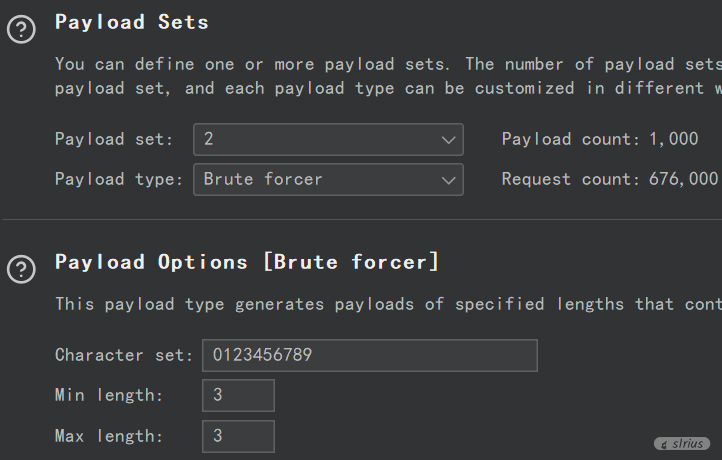This screenshot has height=460, width=722.
Task: Click into the Max length field
Action: pyautogui.click(x=238, y=436)
